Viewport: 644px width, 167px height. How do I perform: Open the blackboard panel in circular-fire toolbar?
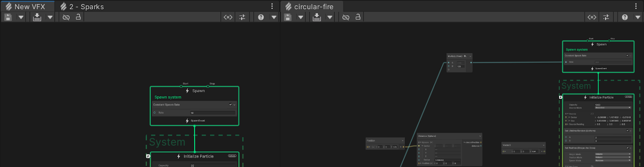pos(592,17)
